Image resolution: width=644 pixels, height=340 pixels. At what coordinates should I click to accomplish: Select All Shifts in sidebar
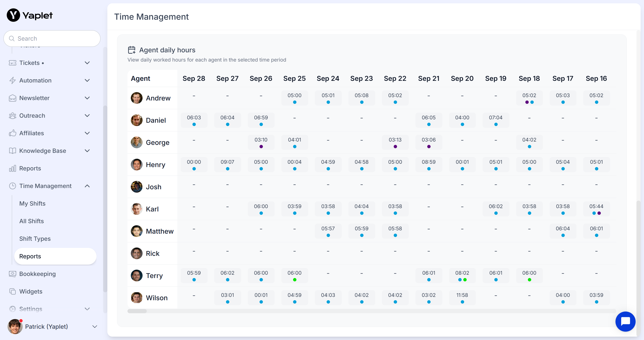(x=31, y=221)
